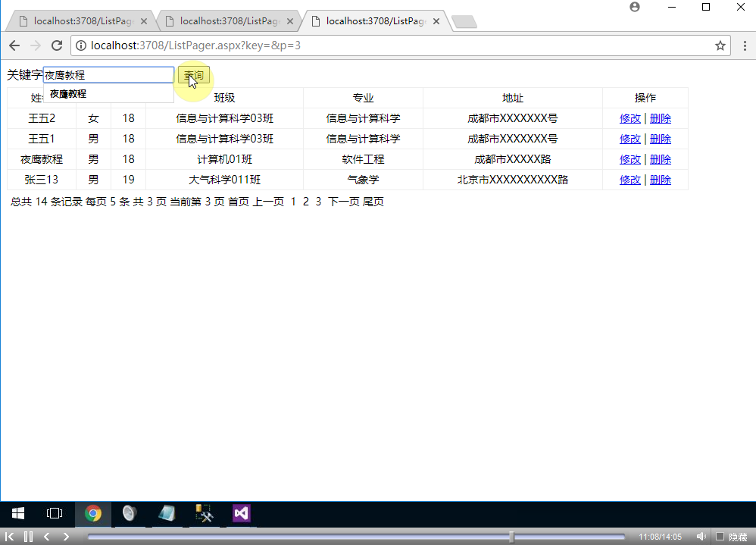Reload the current page
Screen dimensions: 756x545
pos(56,45)
